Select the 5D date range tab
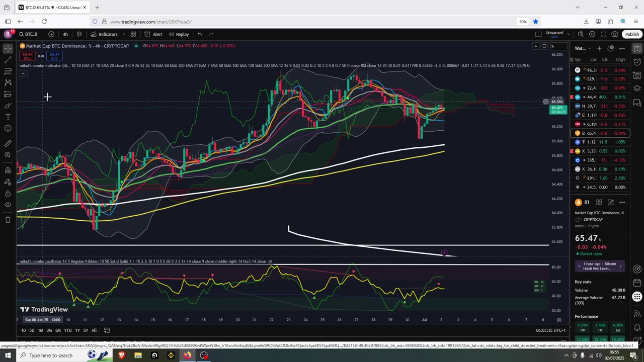This screenshot has height=362, width=644. point(32,330)
